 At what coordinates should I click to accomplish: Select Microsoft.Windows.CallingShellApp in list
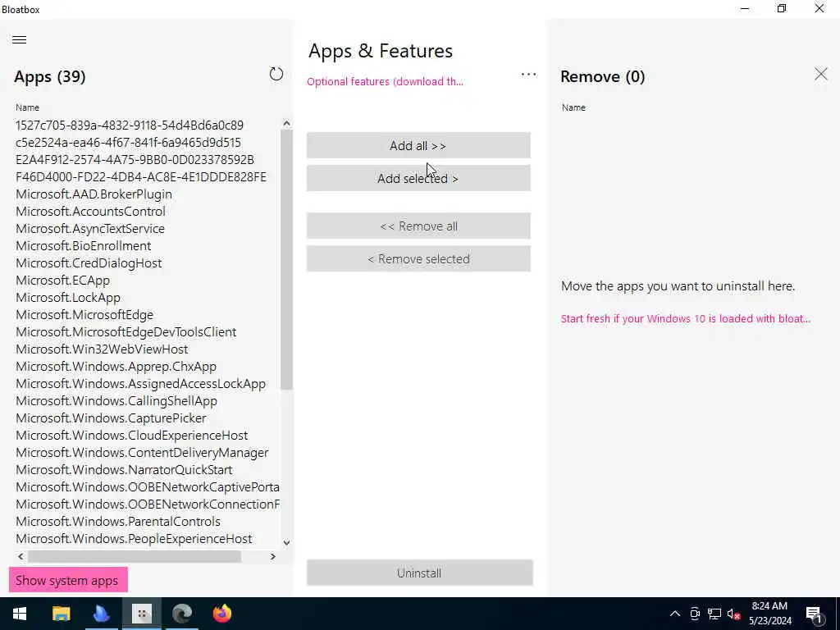pos(116,400)
